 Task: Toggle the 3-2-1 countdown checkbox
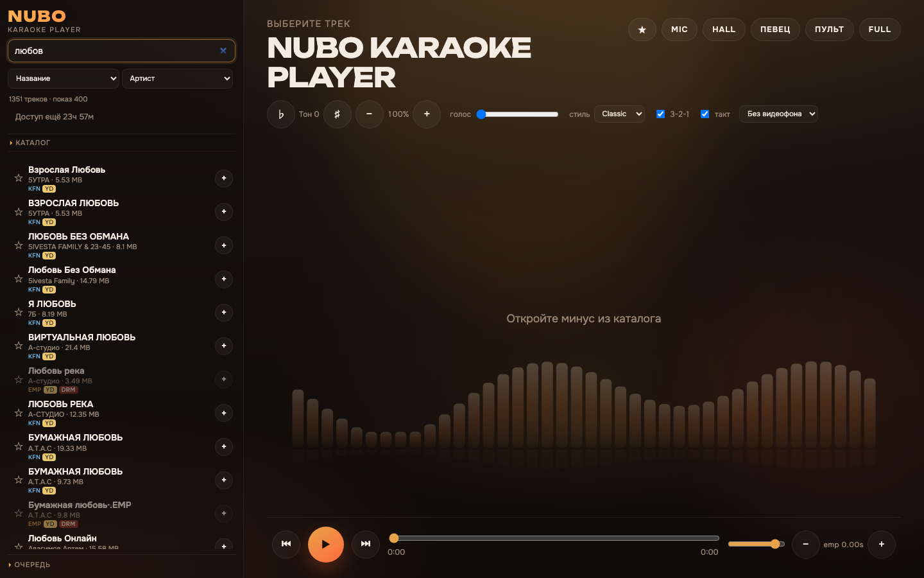tap(660, 114)
